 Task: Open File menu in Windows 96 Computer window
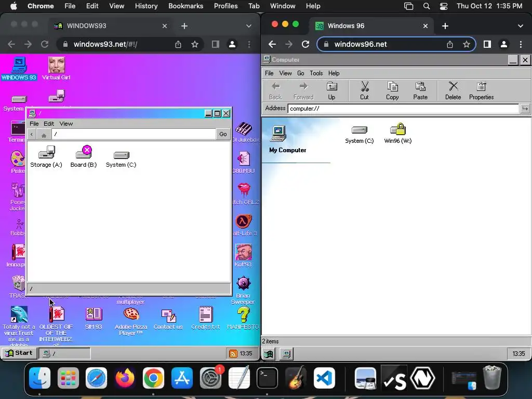[x=269, y=73]
